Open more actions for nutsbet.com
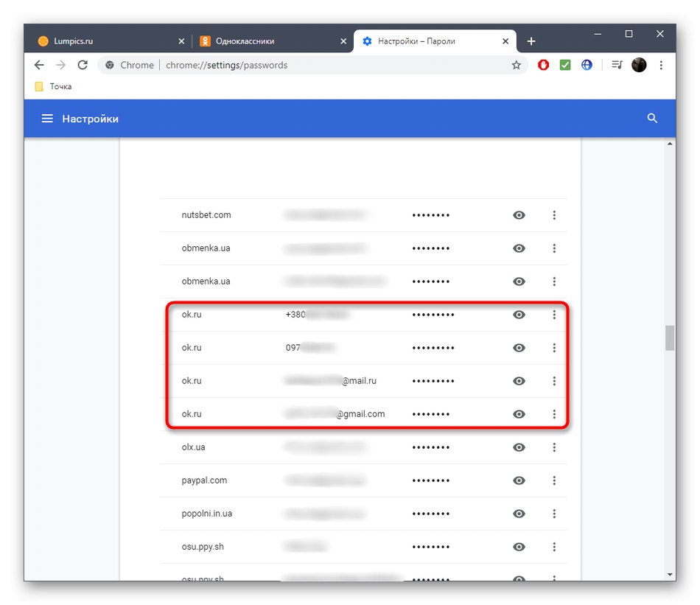The width and height of the screenshot is (700, 605). [x=554, y=215]
